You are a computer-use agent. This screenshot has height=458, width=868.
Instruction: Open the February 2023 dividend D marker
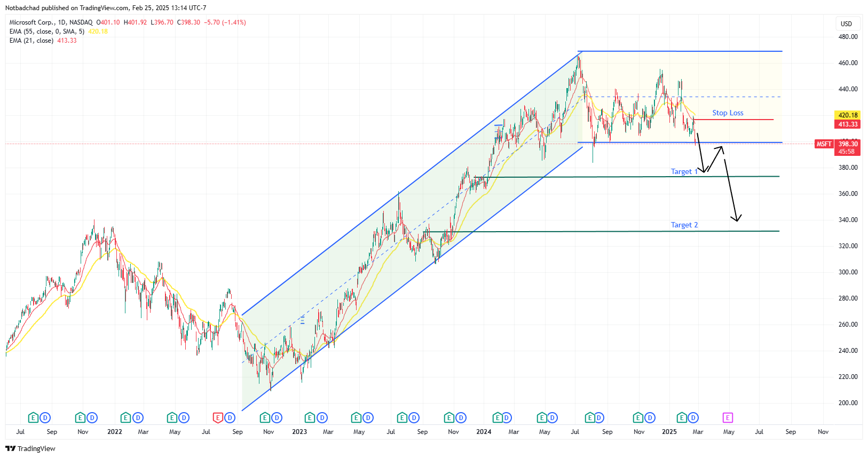point(321,417)
